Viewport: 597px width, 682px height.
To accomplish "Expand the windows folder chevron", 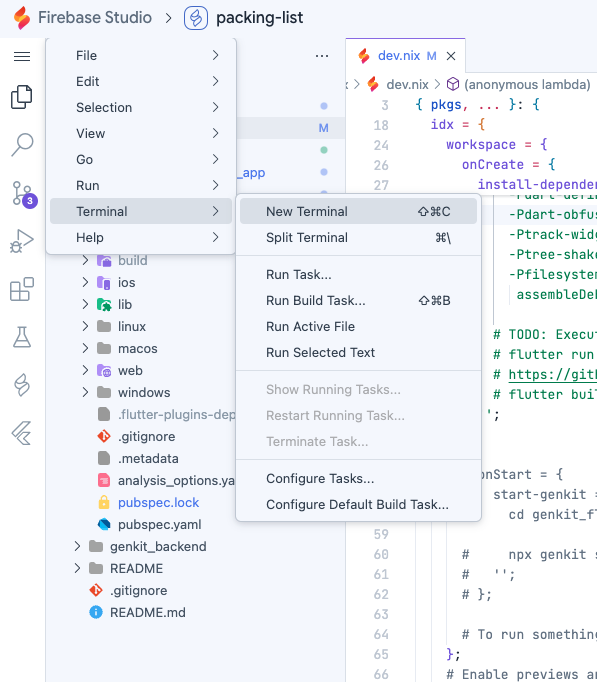I will coord(85,392).
